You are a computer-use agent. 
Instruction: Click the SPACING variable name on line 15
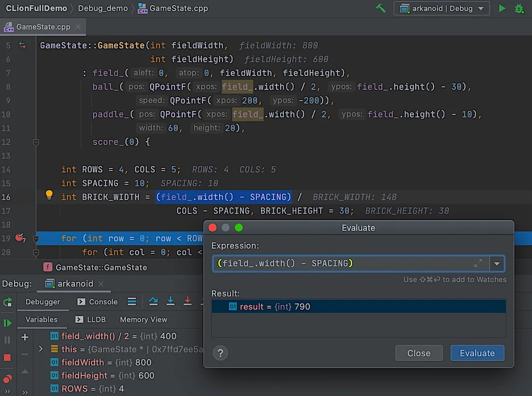[x=100, y=183]
